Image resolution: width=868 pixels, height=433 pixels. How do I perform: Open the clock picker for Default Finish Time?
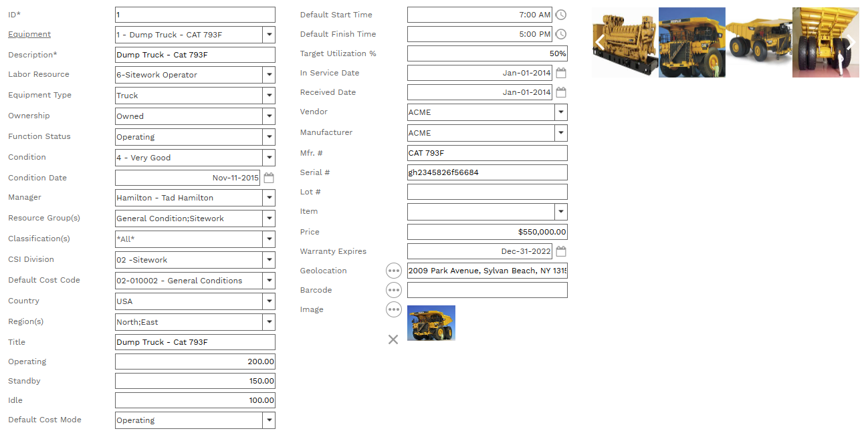(561, 34)
